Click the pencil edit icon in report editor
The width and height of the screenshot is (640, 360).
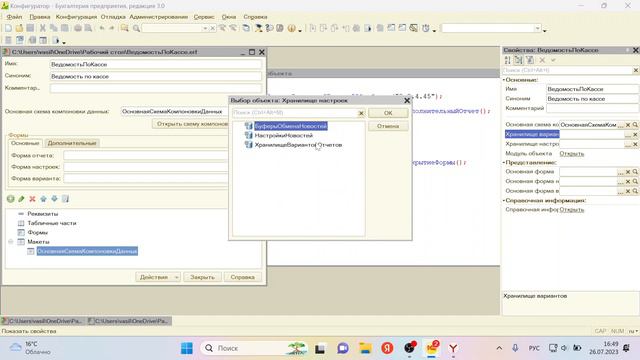pos(21,199)
